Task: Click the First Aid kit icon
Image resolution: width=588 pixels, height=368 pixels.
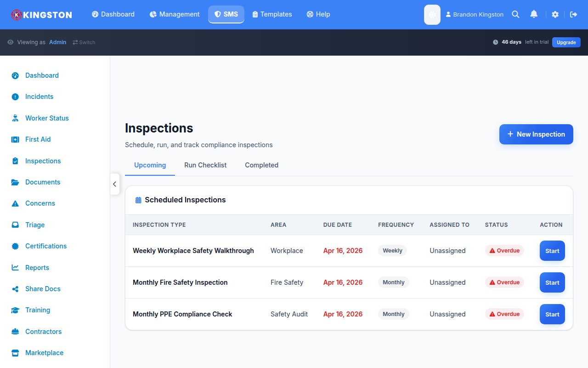Action: point(15,139)
